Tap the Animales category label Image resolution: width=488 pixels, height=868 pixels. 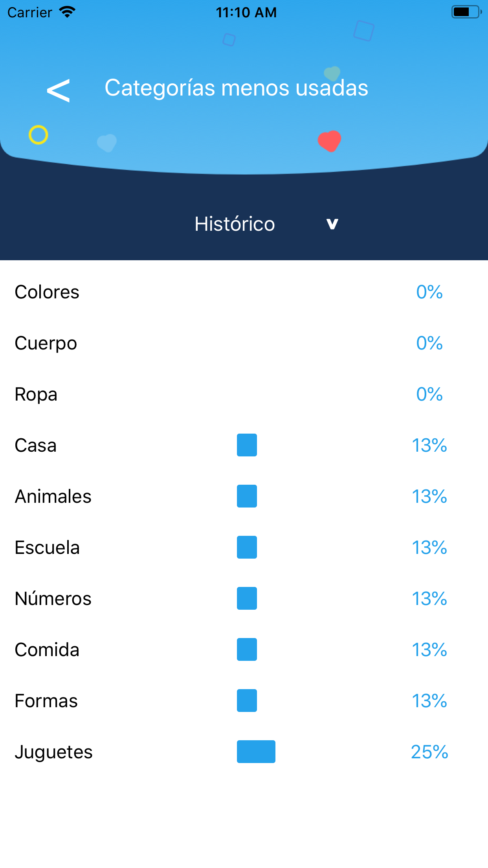pos(53,497)
